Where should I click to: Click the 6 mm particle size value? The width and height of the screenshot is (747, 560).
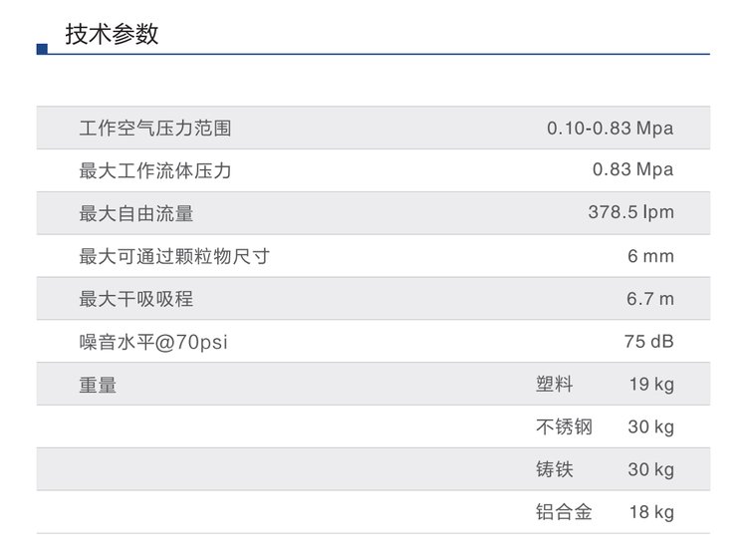tap(650, 256)
